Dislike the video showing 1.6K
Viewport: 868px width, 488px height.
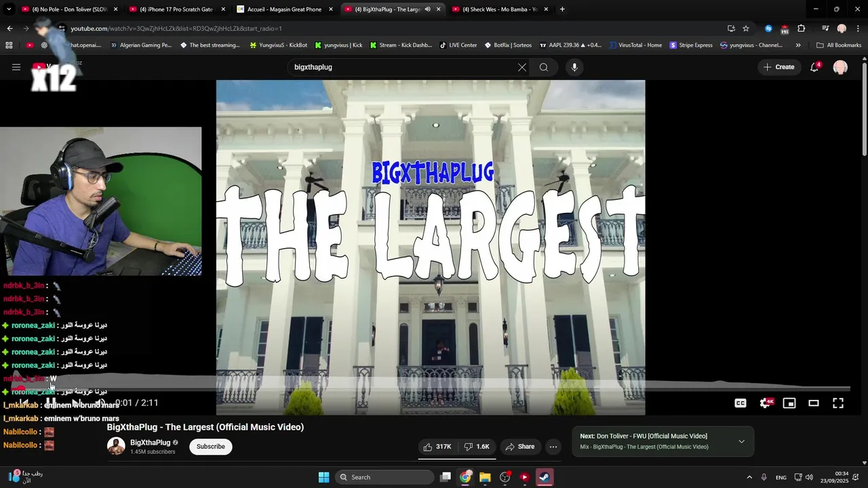477,447
